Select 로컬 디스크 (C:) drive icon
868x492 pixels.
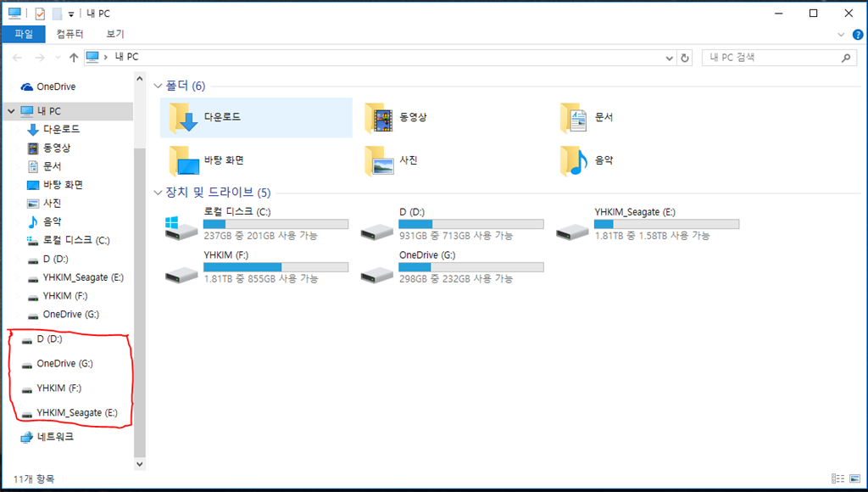pos(181,228)
